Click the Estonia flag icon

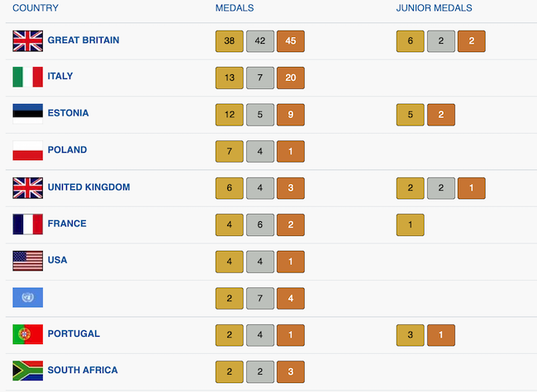point(27,113)
